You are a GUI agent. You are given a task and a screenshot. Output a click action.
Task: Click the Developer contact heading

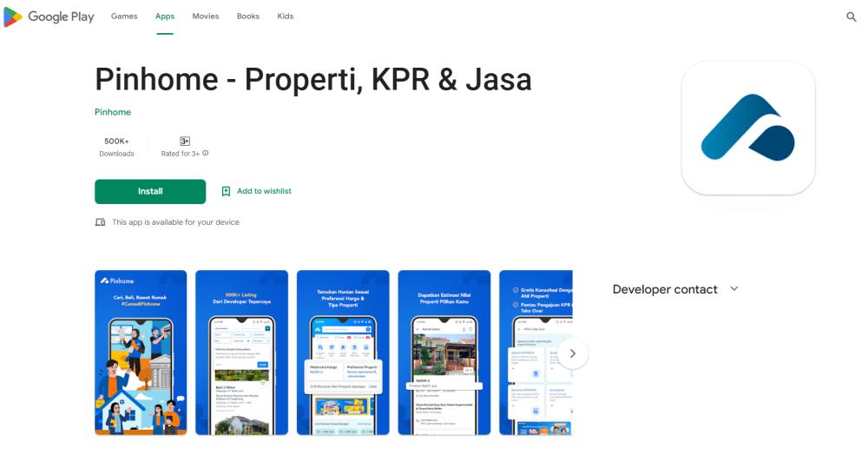pyautogui.click(x=665, y=289)
